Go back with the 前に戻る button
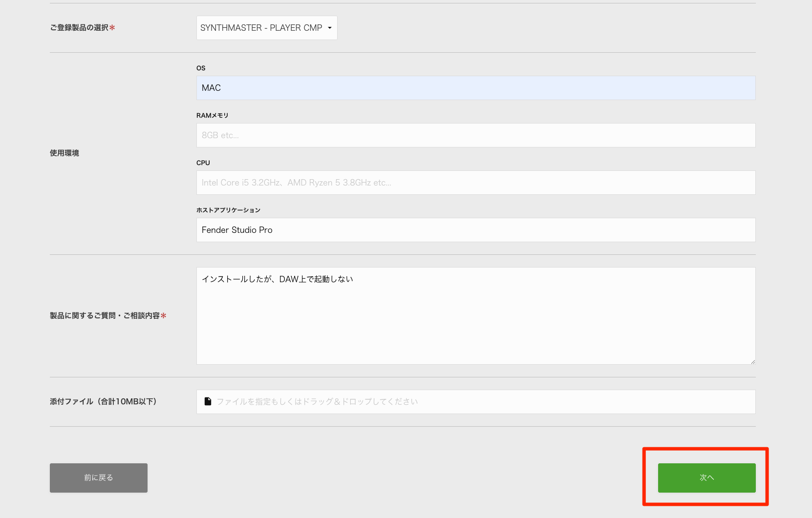 coord(99,478)
